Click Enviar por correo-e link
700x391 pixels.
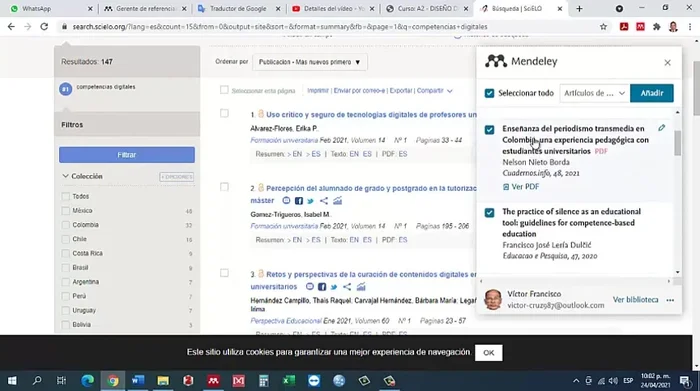(x=359, y=91)
